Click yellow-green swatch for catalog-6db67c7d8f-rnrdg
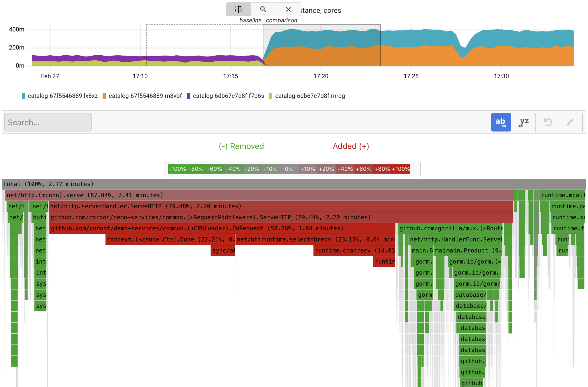The width and height of the screenshot is (588, 387). click(x=270, y=96)
